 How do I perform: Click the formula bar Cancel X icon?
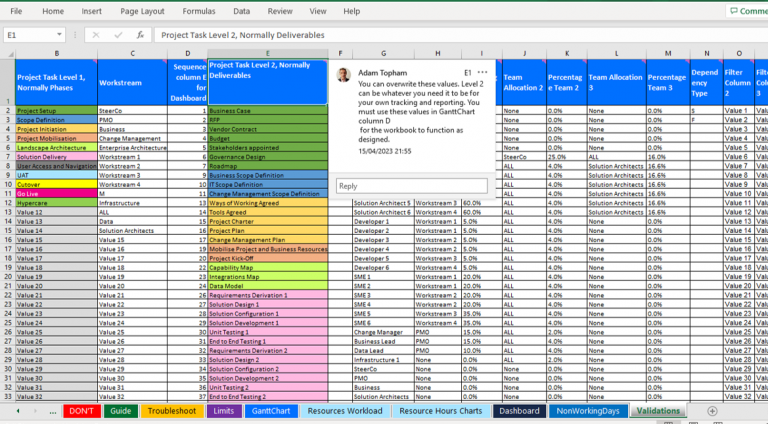coord(97,35)
